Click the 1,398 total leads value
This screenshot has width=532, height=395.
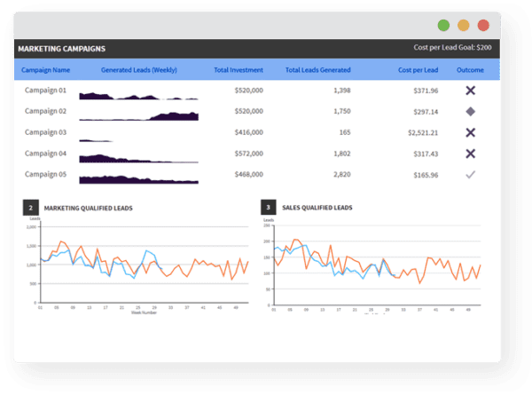[342, 91]
